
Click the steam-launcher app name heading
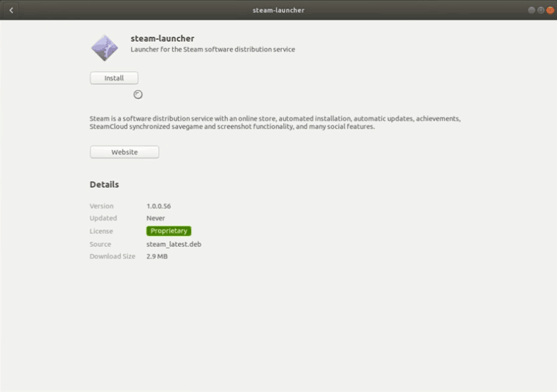point(162,38)
